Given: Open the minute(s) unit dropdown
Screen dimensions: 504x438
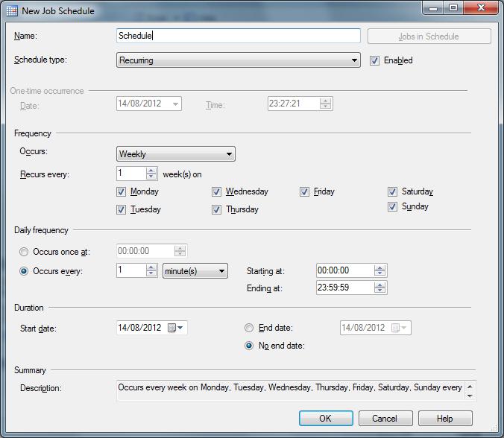Looking at the screenshot, I should tap(195, 270).
